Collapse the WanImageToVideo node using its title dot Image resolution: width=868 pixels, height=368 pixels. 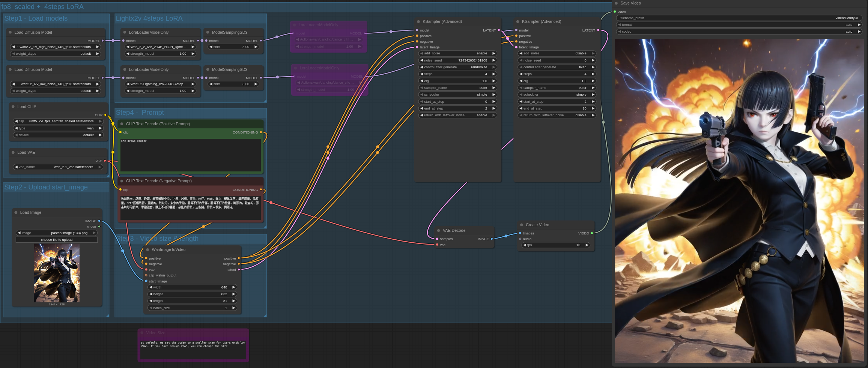pyautogui.click(x=148, y=249)
